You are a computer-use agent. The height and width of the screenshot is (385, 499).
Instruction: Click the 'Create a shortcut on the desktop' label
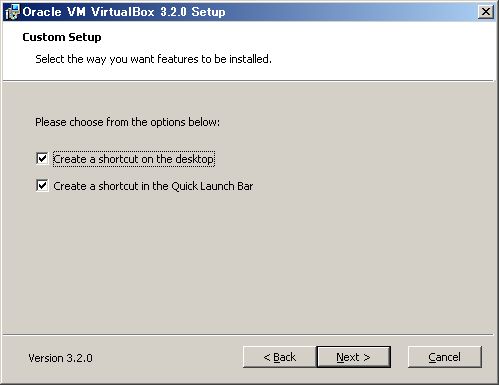(x=133, y=159)
